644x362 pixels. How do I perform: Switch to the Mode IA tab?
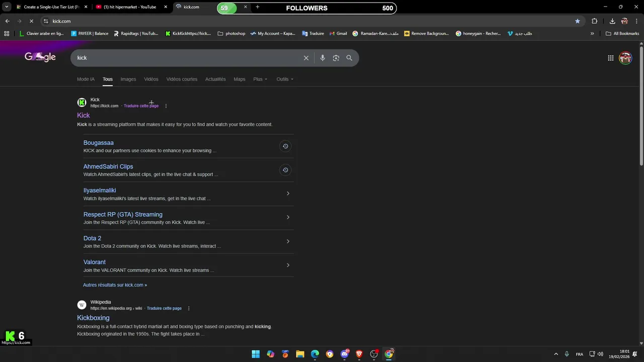click(86, 79)
